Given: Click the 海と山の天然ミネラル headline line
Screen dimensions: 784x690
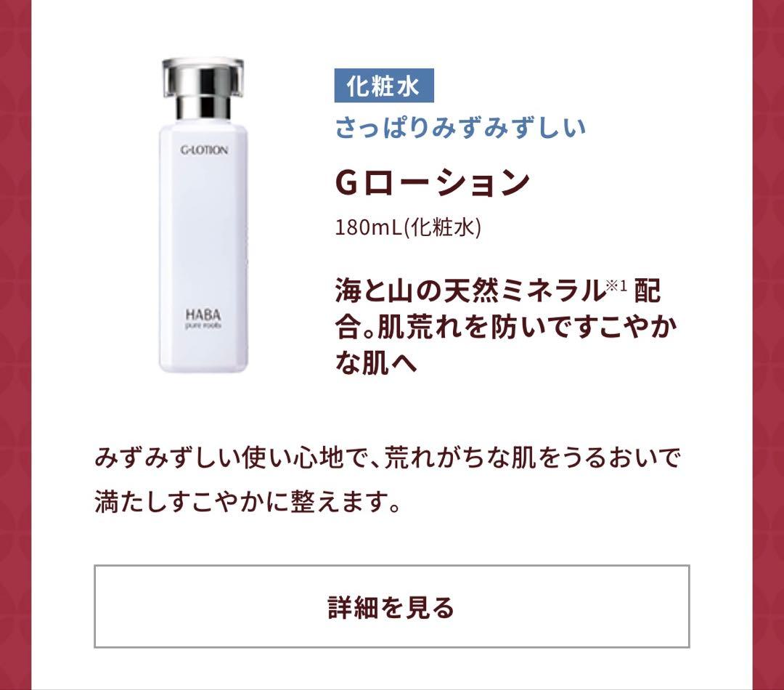Looking at the screenshot, I should [x=469, y=291].
